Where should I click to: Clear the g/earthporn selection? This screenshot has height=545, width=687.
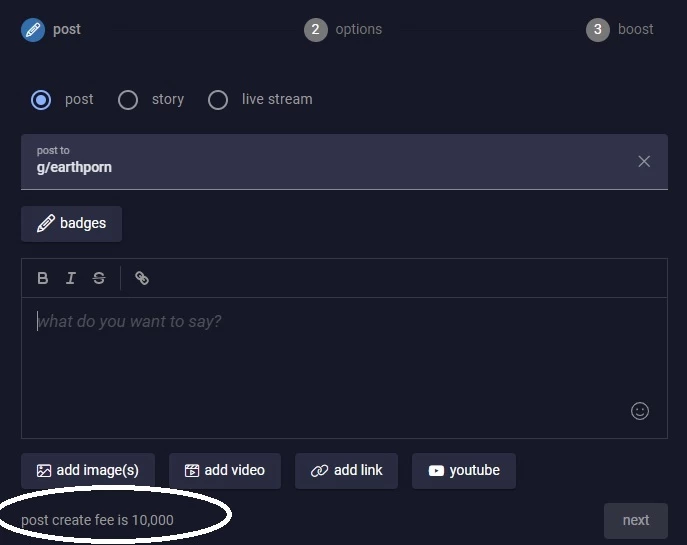tap(644, 161)
